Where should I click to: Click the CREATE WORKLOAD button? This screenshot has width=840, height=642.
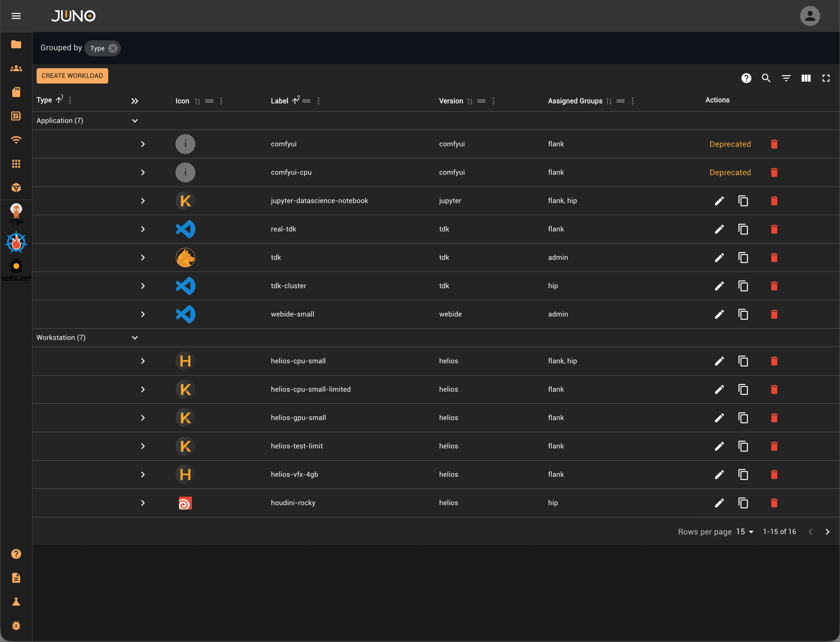[x=72, y=76]
